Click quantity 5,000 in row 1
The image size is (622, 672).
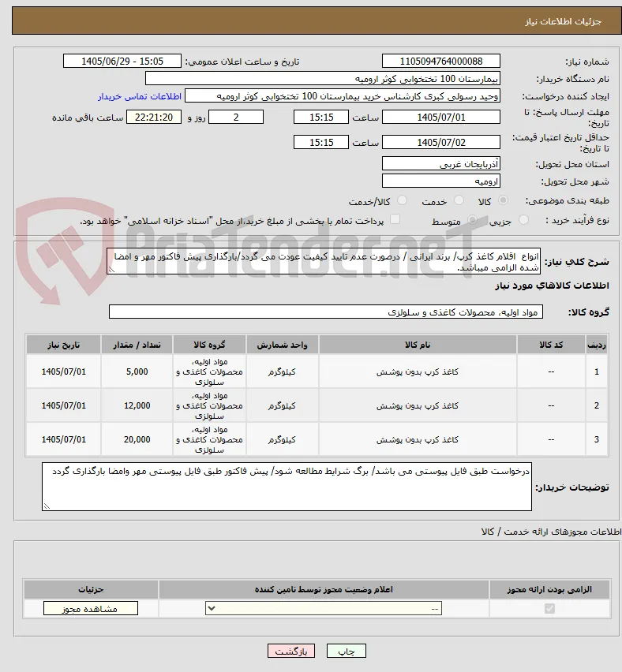[x=137, y=371]
